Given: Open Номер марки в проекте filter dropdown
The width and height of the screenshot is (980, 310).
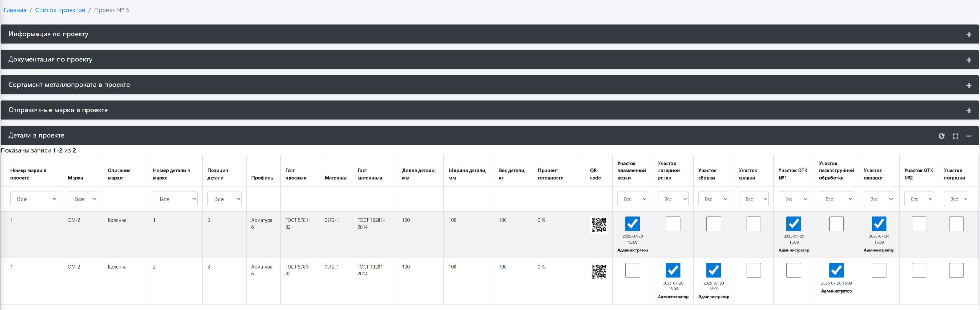Looking at the screenshot, I should [34, 199].
